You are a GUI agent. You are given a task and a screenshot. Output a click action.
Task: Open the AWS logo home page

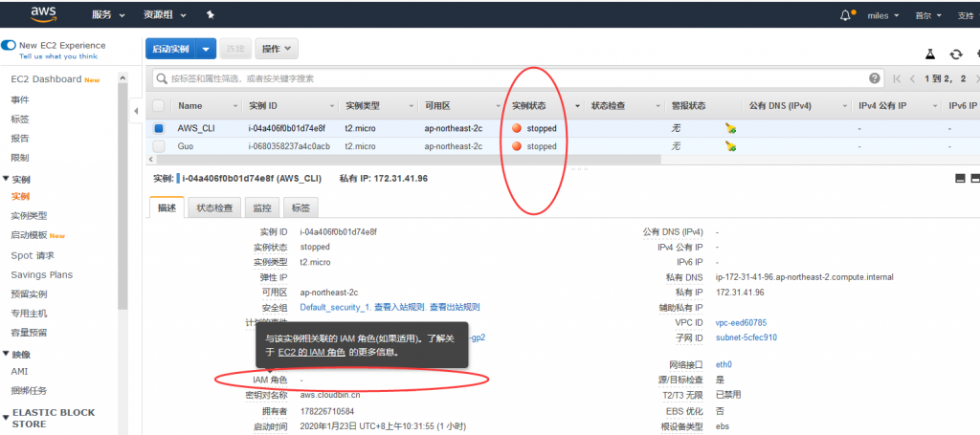click(44, 15)
